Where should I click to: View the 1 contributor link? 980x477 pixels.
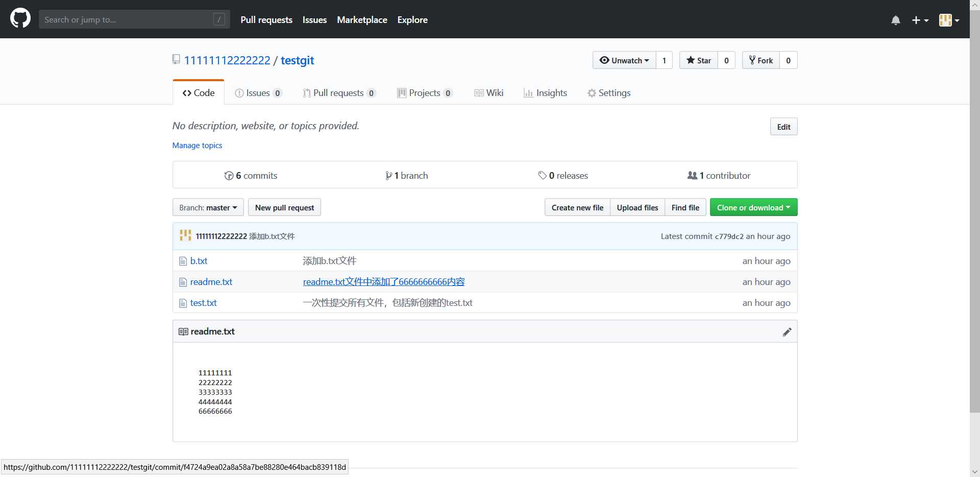point(719,176)
